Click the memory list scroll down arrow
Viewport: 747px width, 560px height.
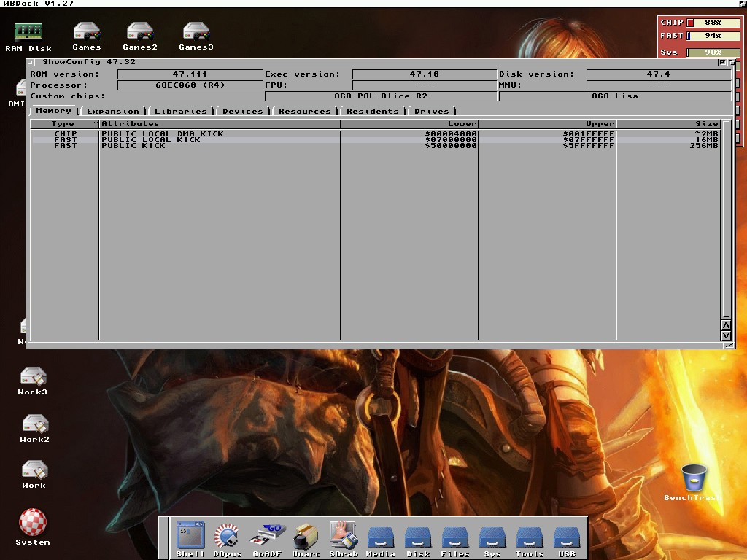726,335
